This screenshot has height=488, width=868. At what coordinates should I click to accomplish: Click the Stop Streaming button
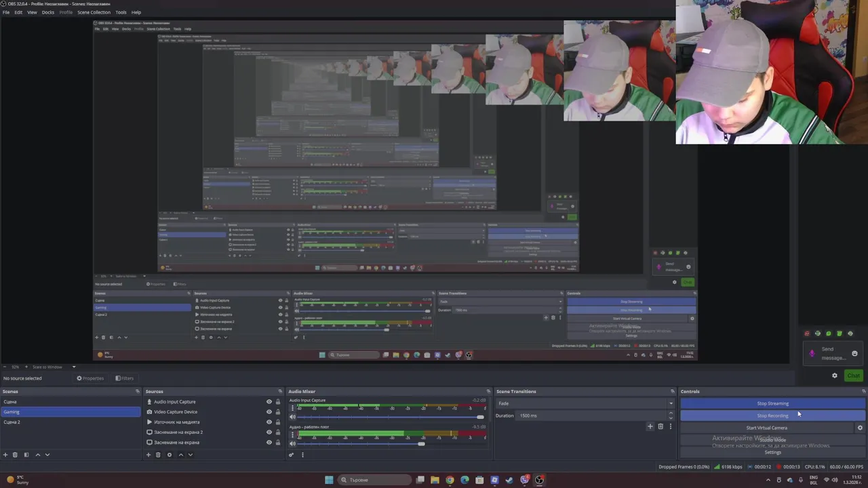(773, 403)
